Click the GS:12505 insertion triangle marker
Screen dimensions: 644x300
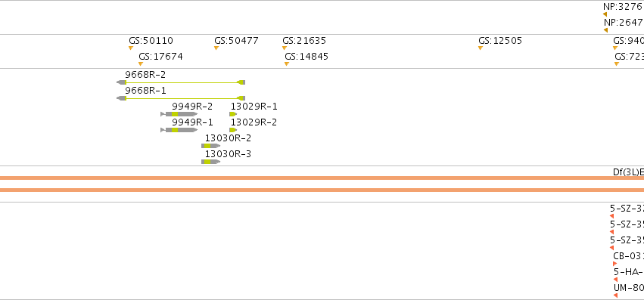(x=481, y=48)
